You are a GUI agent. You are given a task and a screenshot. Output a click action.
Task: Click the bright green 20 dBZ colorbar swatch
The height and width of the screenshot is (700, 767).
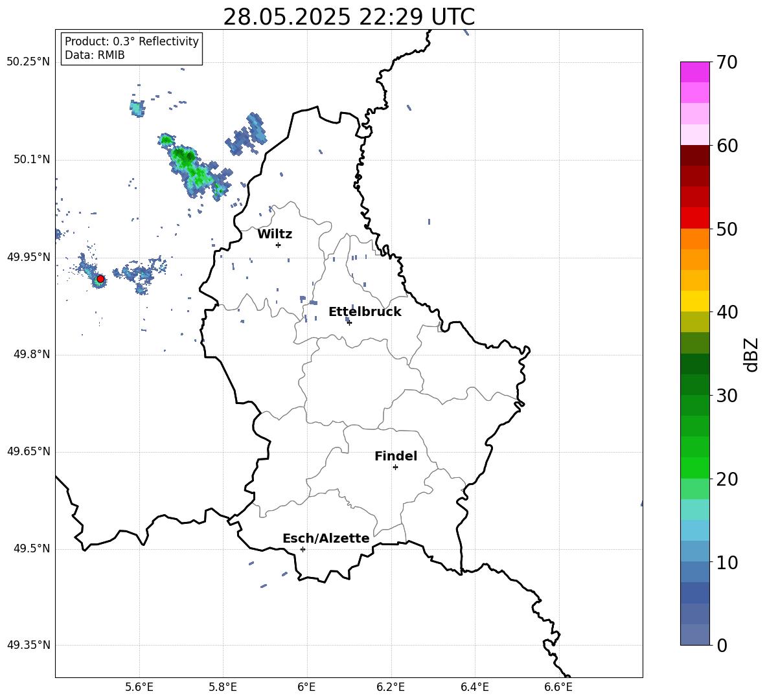coord(694,468)
